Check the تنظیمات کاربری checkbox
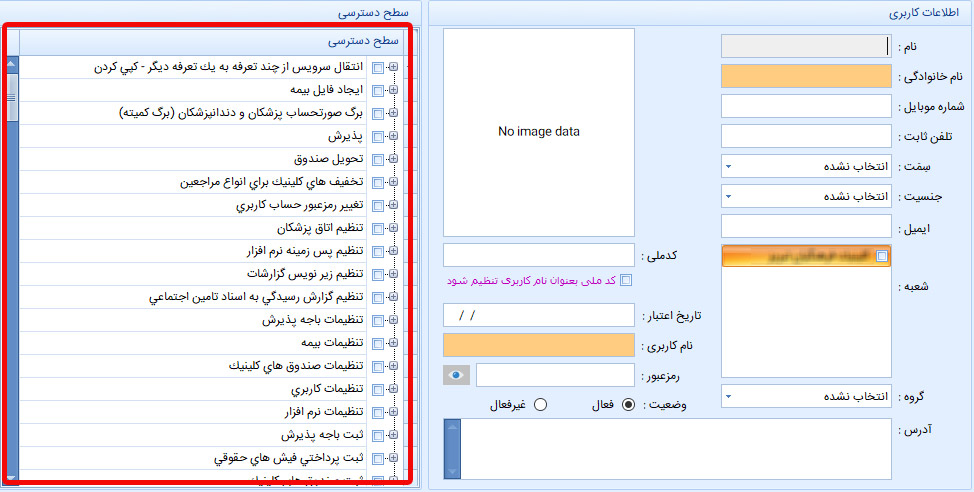 pos(378,390)
